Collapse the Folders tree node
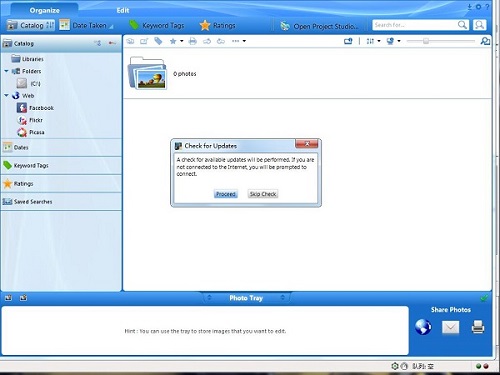This screenshot has height=375, width=500. [x=6, y=71]
